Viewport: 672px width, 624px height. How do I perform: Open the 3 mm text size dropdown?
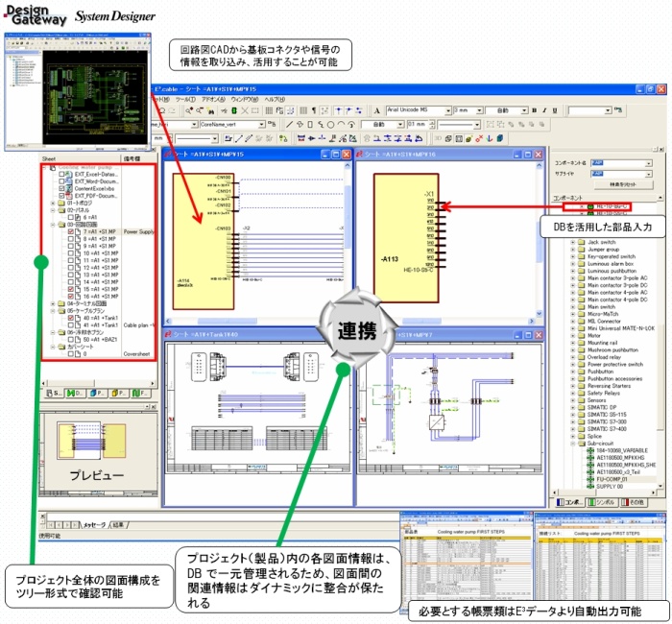click(480, 110)
